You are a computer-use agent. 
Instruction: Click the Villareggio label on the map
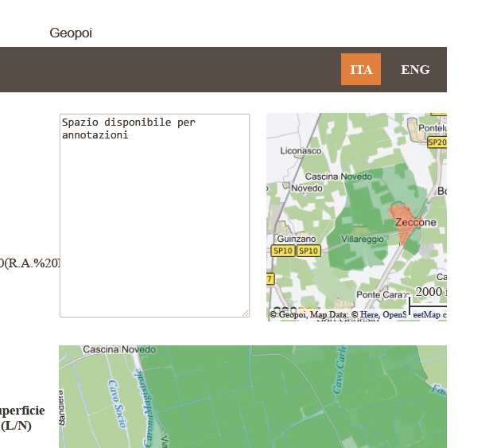[362, 239]
